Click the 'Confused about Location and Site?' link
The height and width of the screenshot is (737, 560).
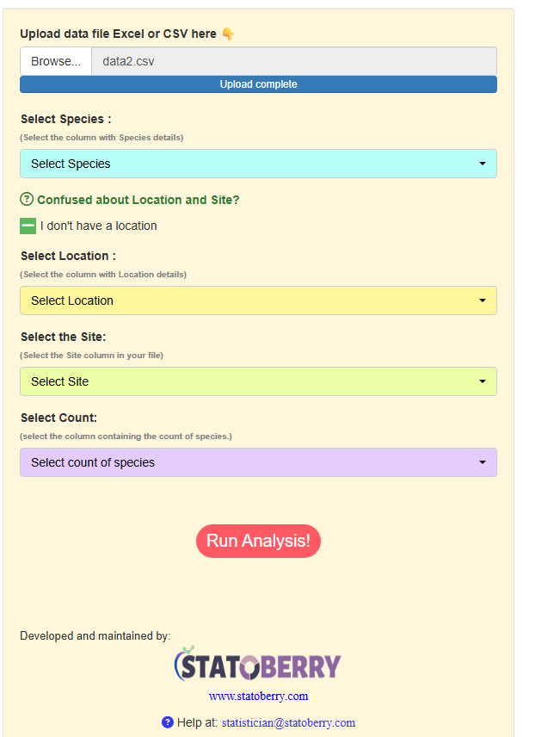click(x=138, y=200)
